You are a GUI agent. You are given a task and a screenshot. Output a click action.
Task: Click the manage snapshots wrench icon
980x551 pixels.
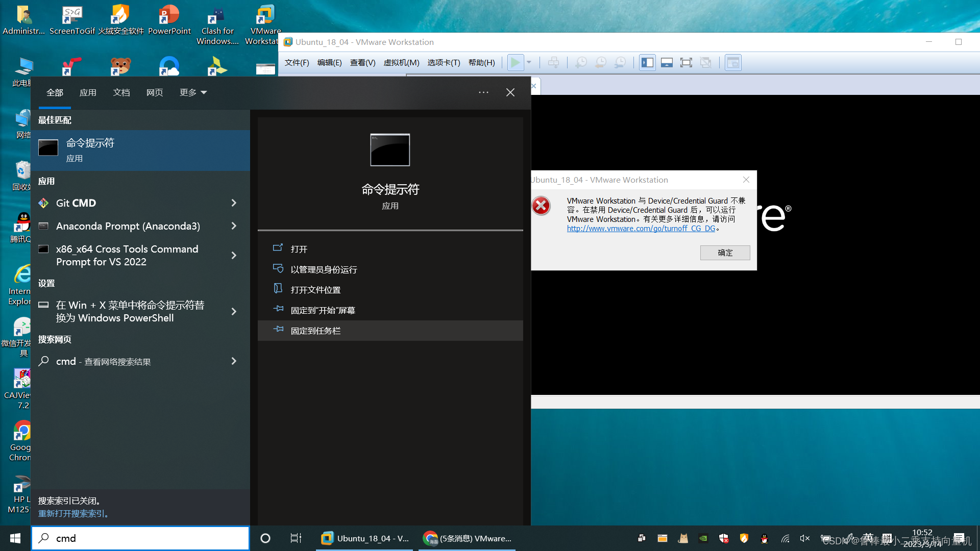(x=620, y=63)
